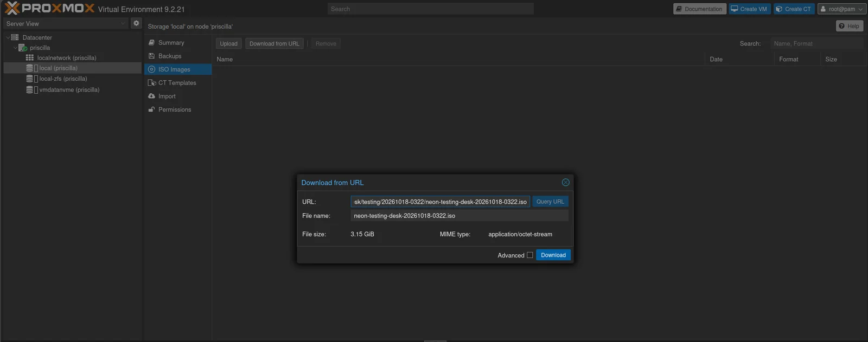Select the ISO Images section

coord(178,69)
